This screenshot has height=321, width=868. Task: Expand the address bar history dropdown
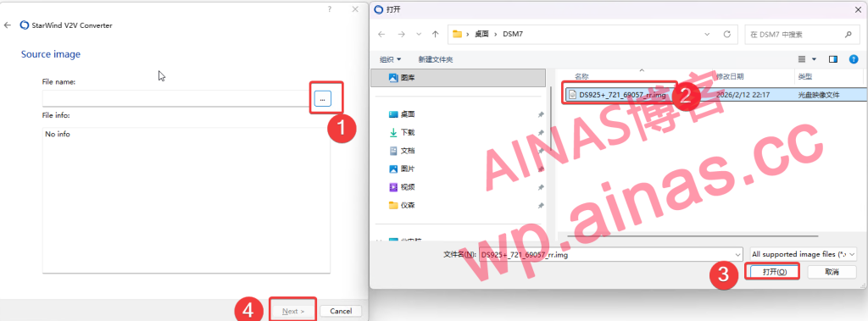tap(707, 35)
